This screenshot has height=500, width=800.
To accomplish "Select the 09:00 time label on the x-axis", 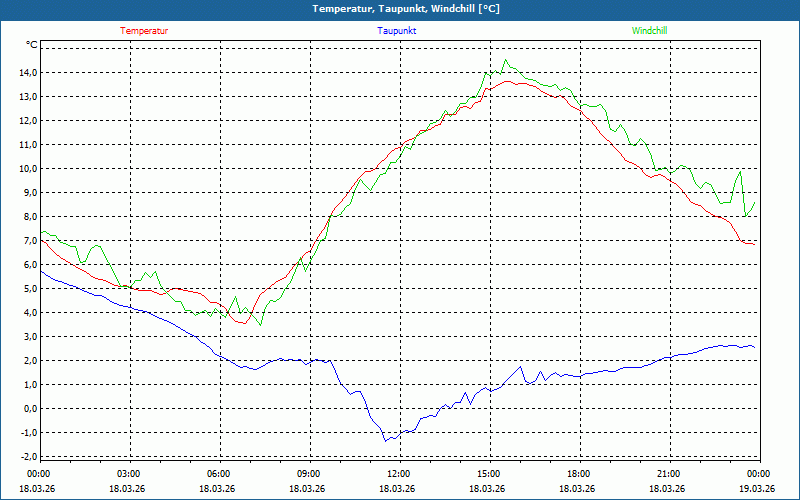I will [x=309, y=474].
